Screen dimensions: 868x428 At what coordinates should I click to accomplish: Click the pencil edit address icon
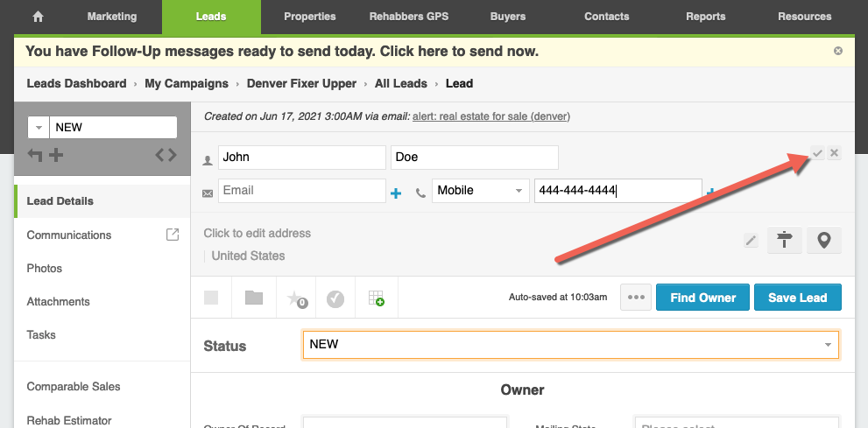[752, 241]
